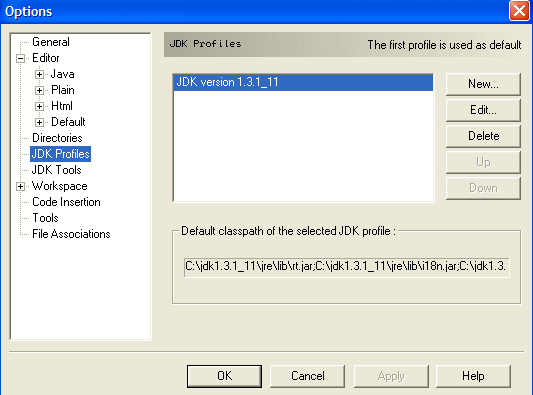
Task: Close the Options dialog window
Action: pyautogui.click(x=519, y=11)
